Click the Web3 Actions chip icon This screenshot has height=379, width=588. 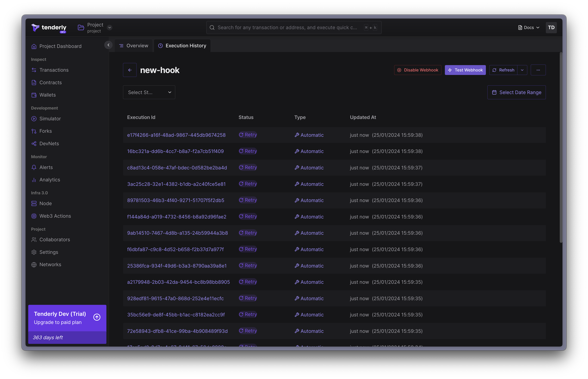click(34, 216)
